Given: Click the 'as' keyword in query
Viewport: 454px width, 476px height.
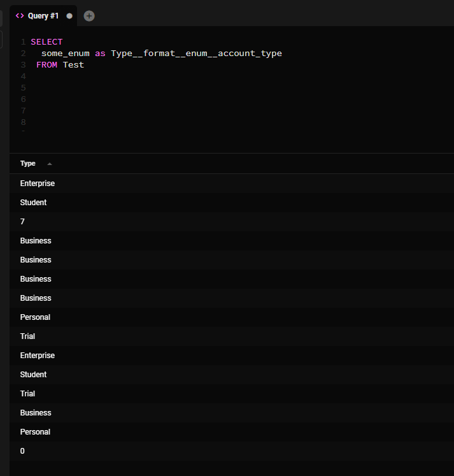Looking at the screenshot, I should 100,54.
